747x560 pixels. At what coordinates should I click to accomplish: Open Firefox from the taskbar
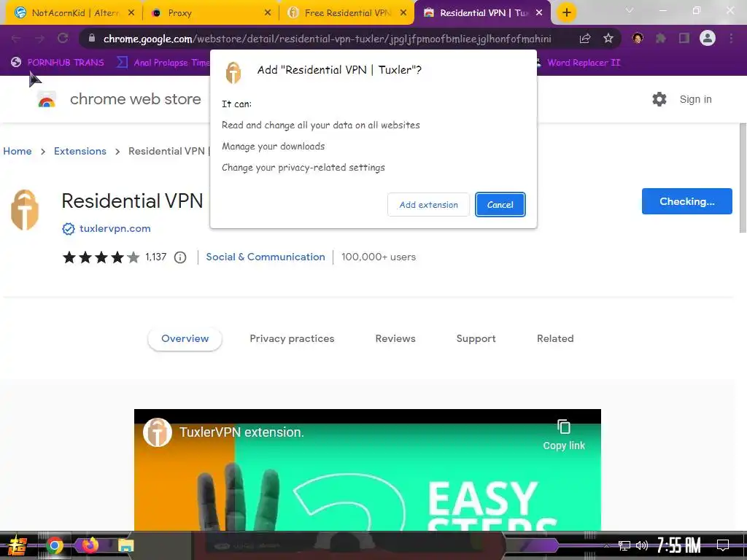pos(90,545)
